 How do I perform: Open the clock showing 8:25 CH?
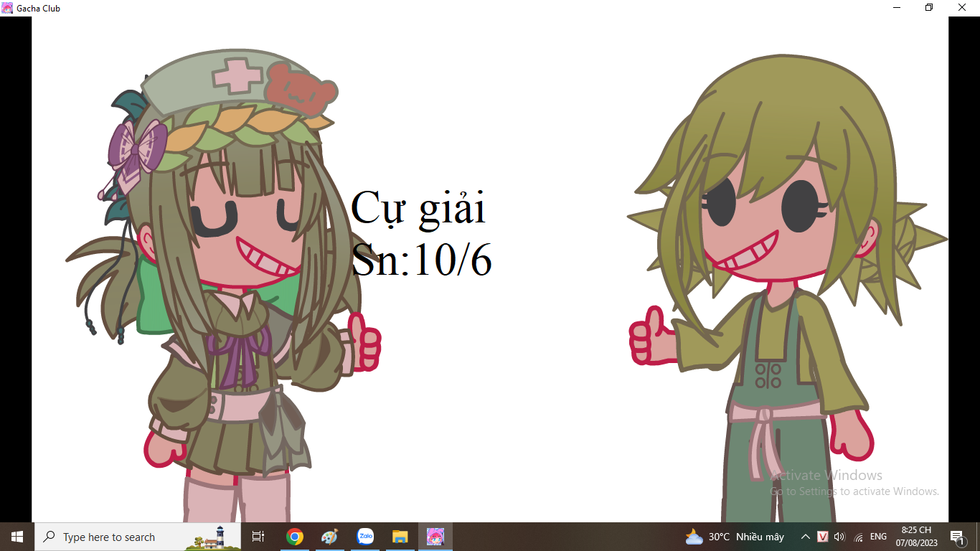pos(916,537)
